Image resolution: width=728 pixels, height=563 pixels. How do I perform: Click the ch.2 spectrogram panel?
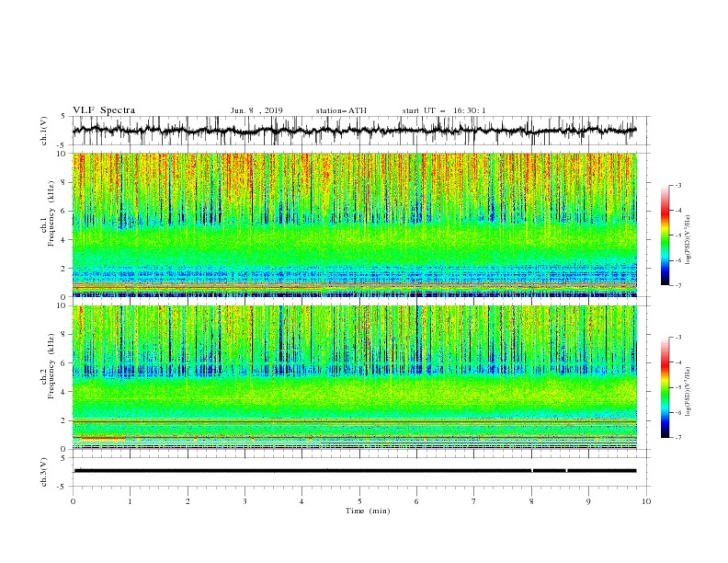(x=355, y=377)
